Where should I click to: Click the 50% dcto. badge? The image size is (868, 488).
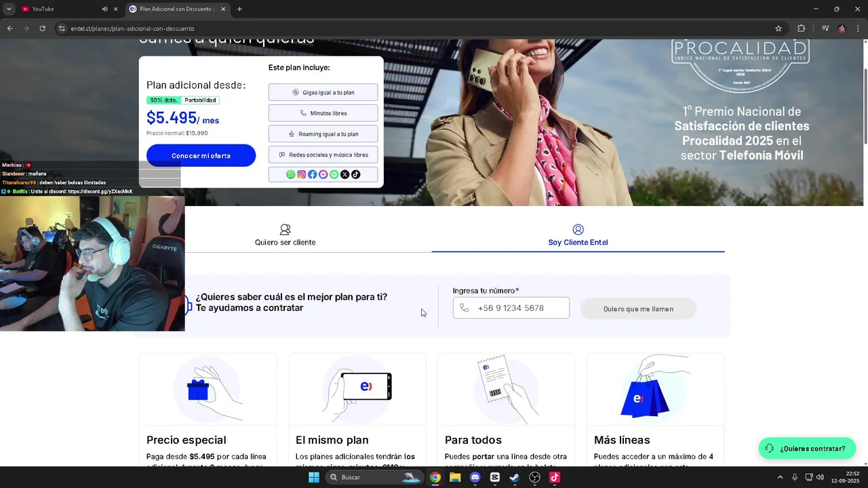point(163,100)
